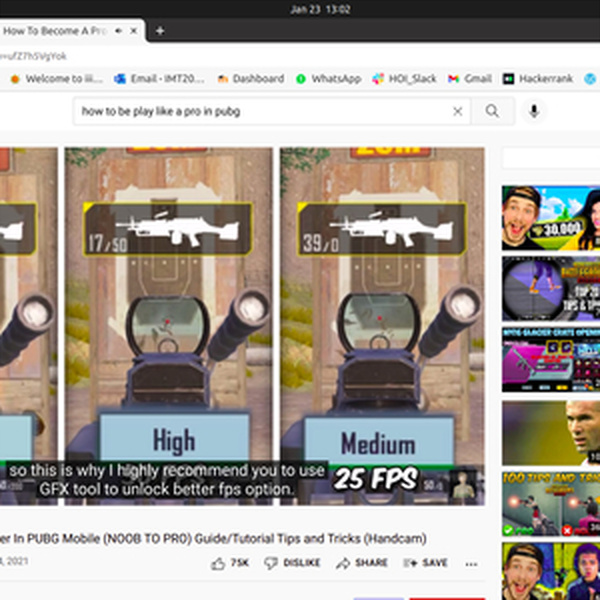Open the clock in the top bar
600x600 pixels.
click(320, 9)
